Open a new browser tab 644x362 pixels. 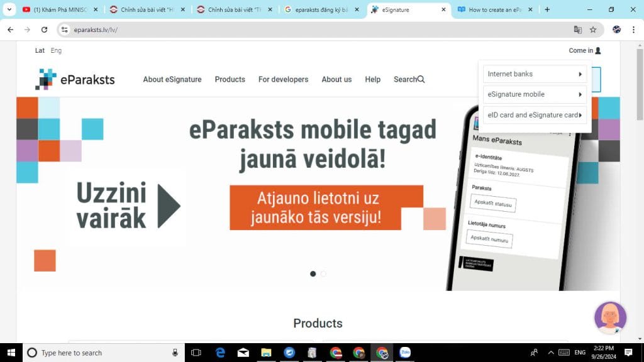[x=547, y=9]
